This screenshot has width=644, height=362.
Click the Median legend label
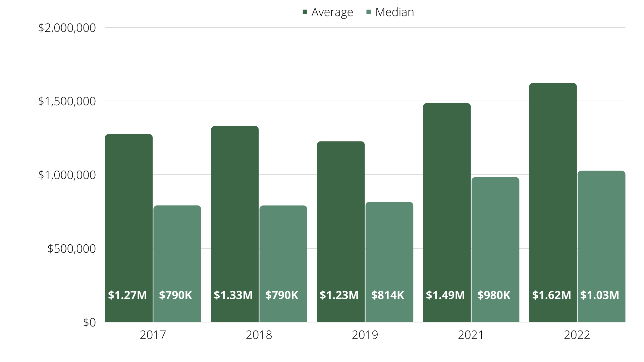pyautogui.click(x=394, y=12)
